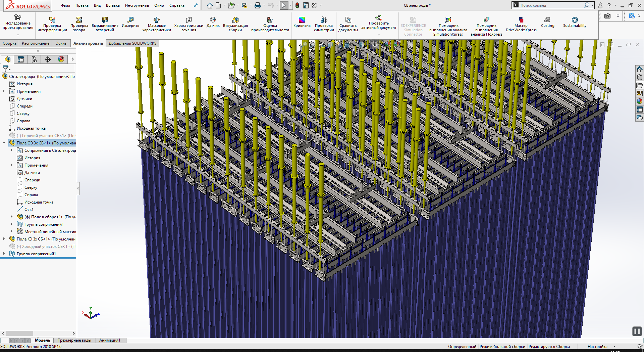The height and width of the screenshot is (352, 644).
Task: Open the Анимация1 bottom tab
Action: [110, 340]
